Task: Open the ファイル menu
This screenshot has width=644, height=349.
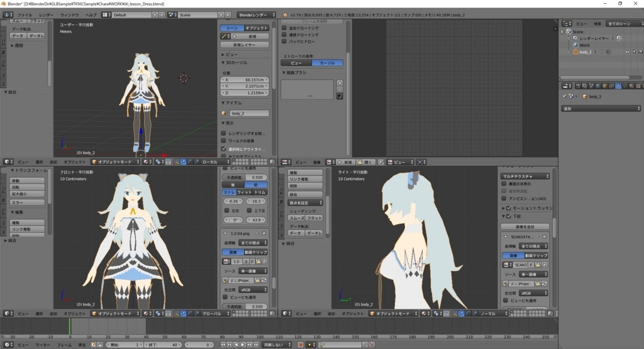Action: 25,15
